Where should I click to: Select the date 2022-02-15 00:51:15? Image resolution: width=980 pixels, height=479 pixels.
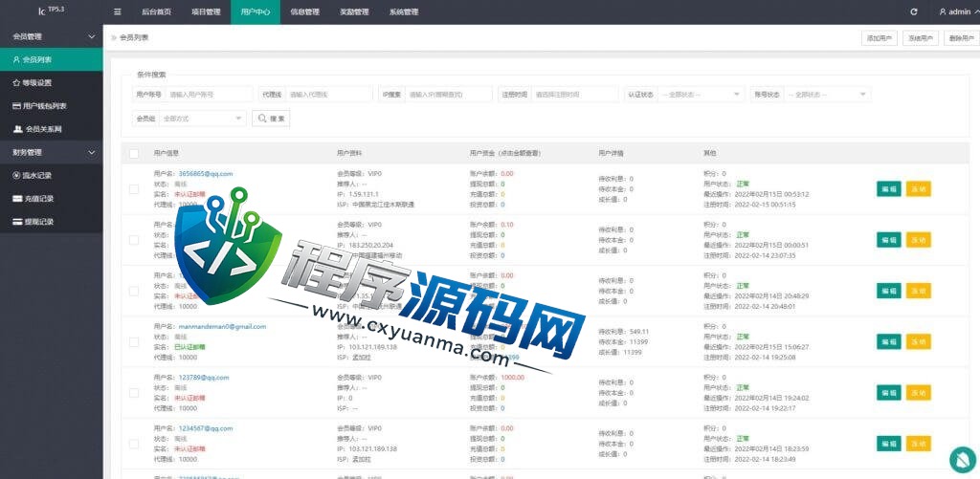765,205
